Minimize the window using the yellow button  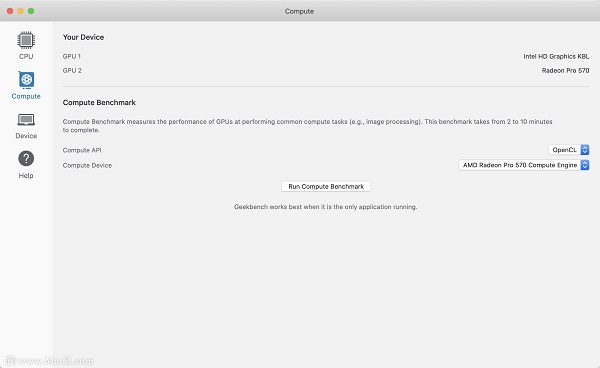pos(20,11)
